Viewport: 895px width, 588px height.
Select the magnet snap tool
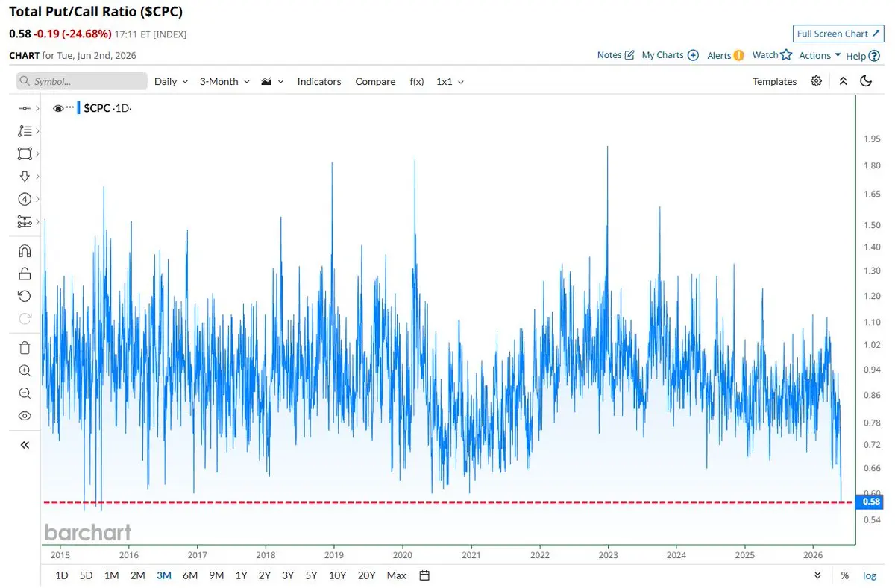(x=25, y=250)
